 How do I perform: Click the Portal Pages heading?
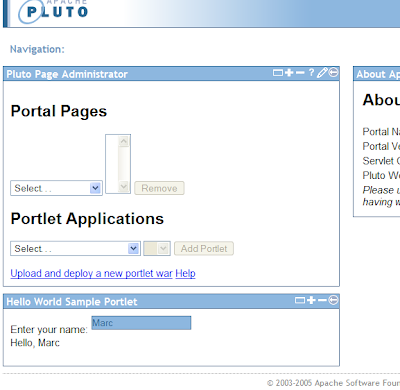(59, 111)
